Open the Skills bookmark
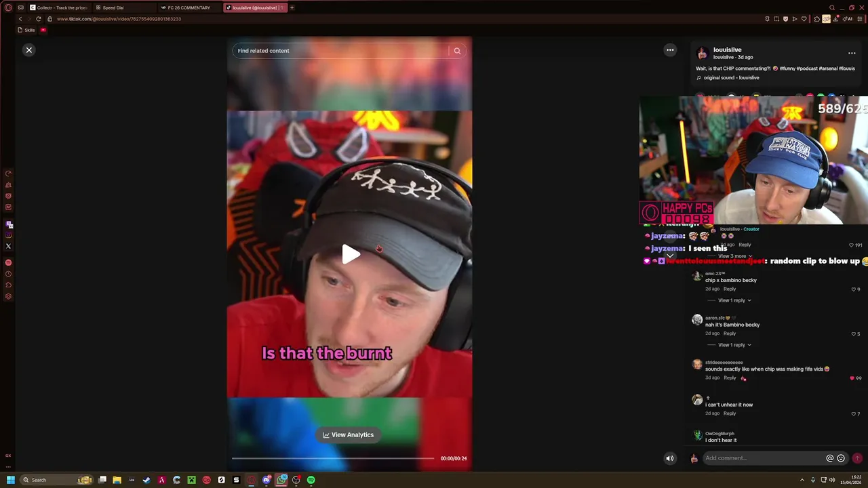 click(x=26, y=30)
